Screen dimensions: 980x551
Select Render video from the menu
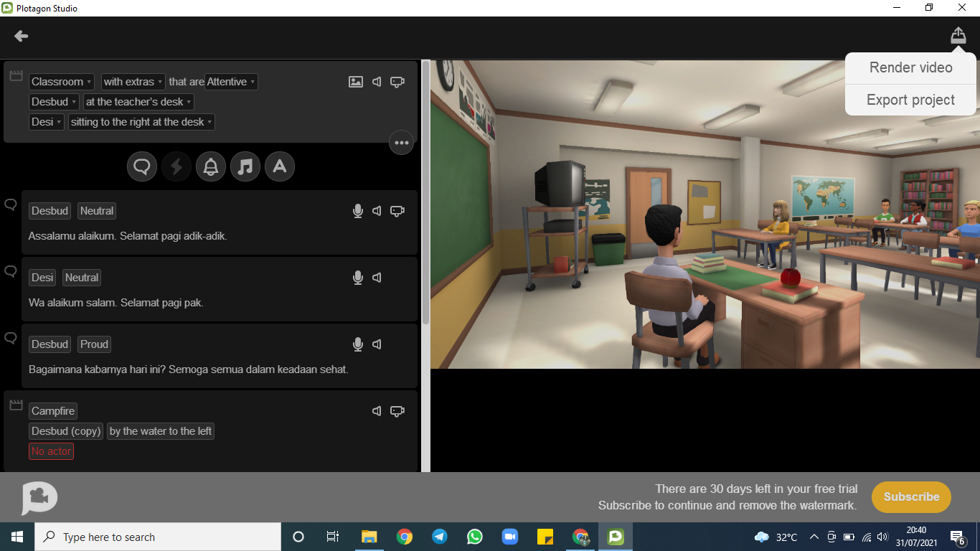(910, 67)
